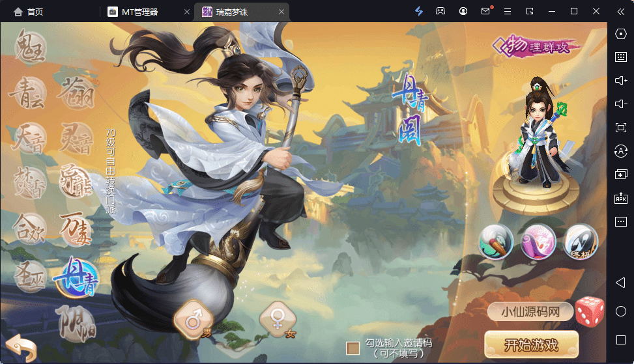Choose the 万毒 faction icon

[x=76, y=229]
